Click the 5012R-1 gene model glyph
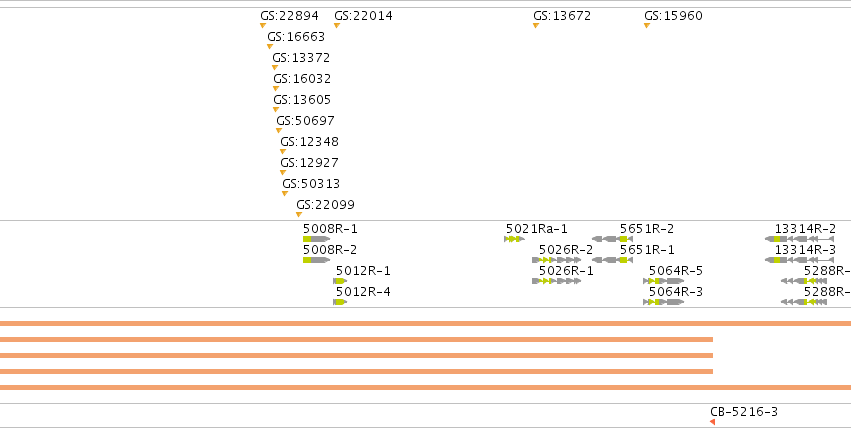The height and width of the screenshot is (428, 851). 340,281
